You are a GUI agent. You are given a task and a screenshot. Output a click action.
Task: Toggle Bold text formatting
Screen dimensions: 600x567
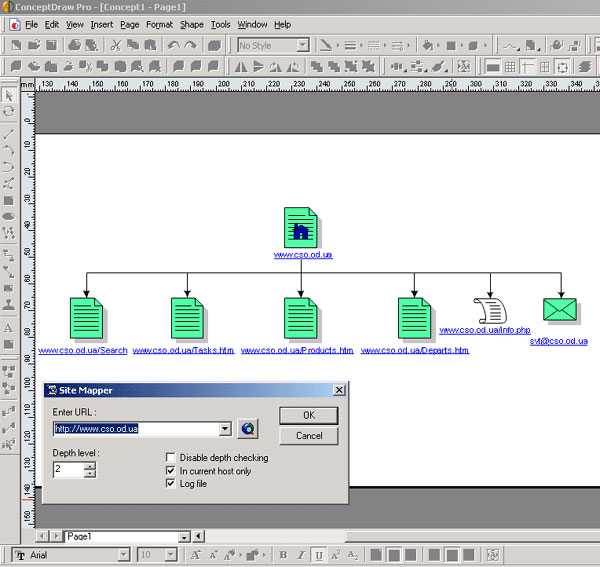click(283, 555)
